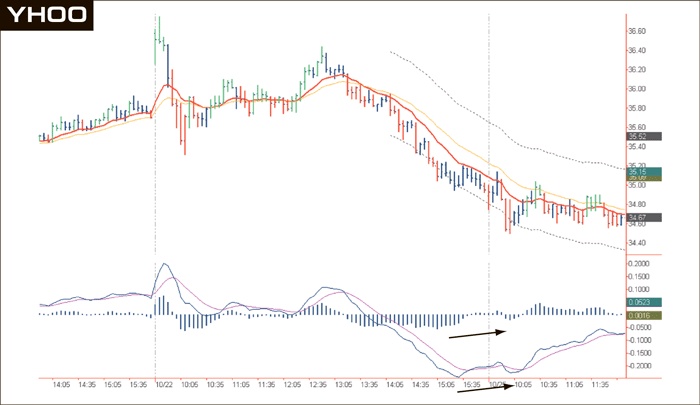Select the 10/22 date marker on time axis
700x405 pixels.
click(x=164, y=384)
